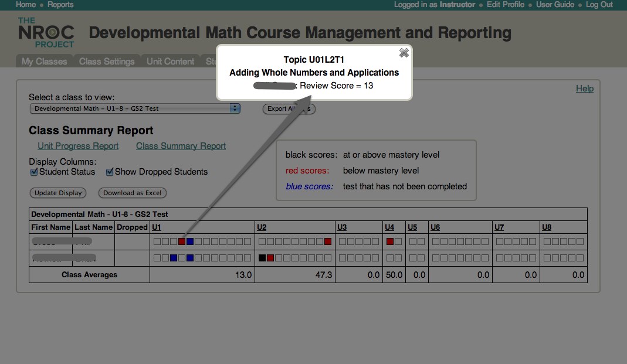Select the U2 class average 47.3
627x364 pixels.
pos(324,275)
